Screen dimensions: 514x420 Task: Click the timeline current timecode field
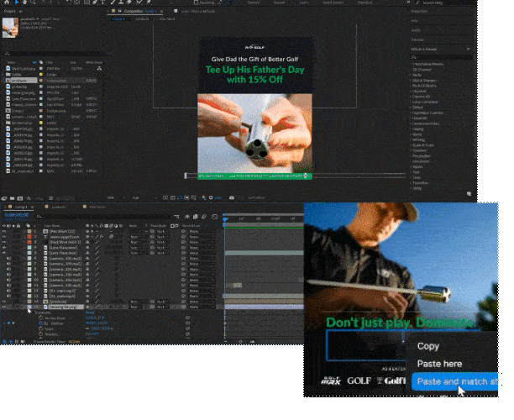click(18, 215)
